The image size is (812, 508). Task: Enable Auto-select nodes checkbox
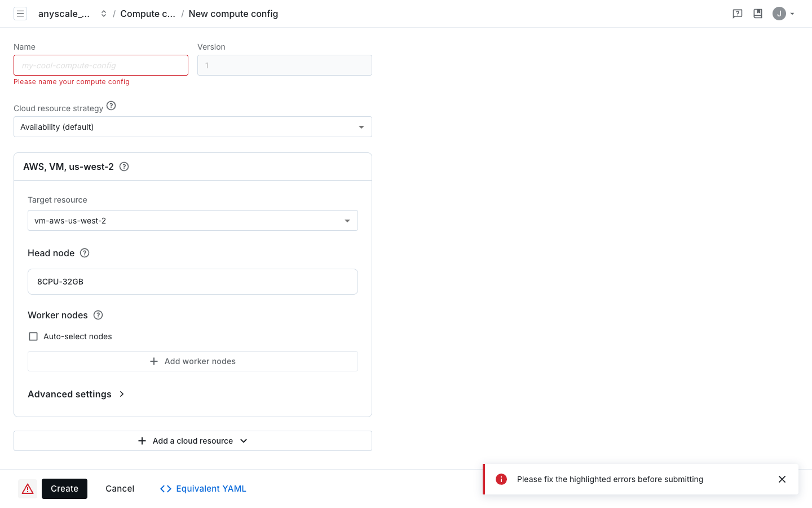[33, 336]
